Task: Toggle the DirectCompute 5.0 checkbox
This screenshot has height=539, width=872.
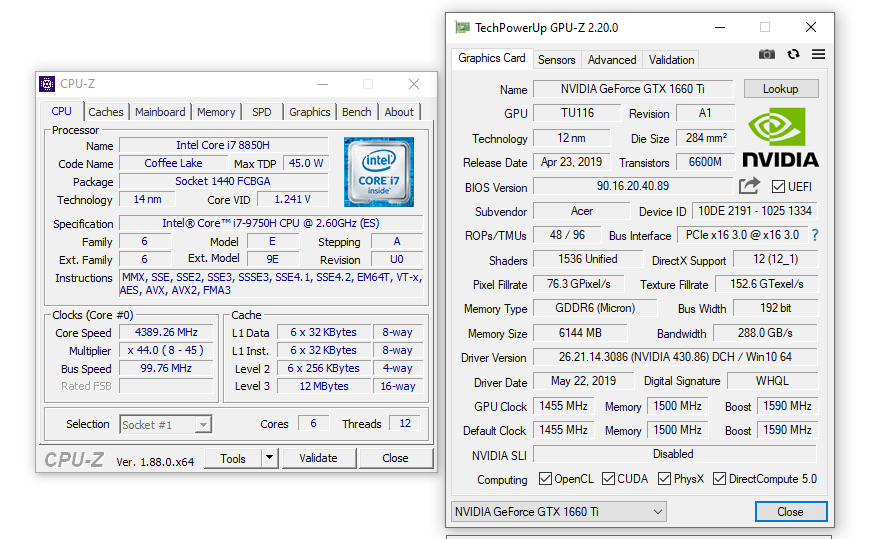Action: click(719, 479)
